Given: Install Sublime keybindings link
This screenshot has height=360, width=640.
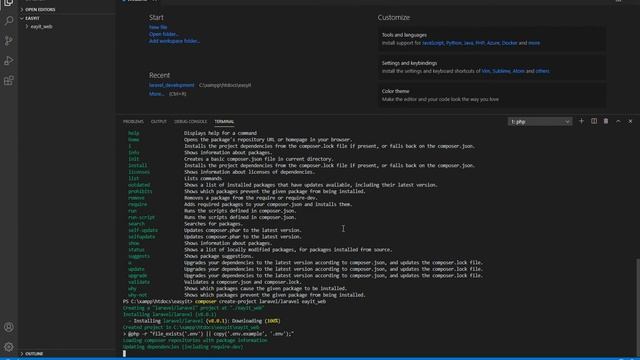Looking at the screenshot, I should click(x=501, y=71).
